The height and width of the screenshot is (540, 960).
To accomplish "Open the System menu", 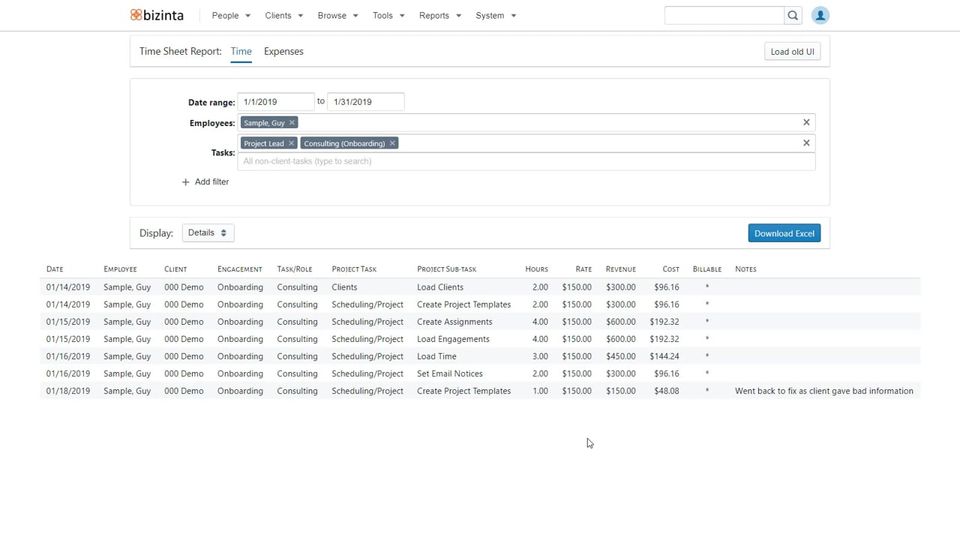I will pyautogui.click(x=495, y=15).
